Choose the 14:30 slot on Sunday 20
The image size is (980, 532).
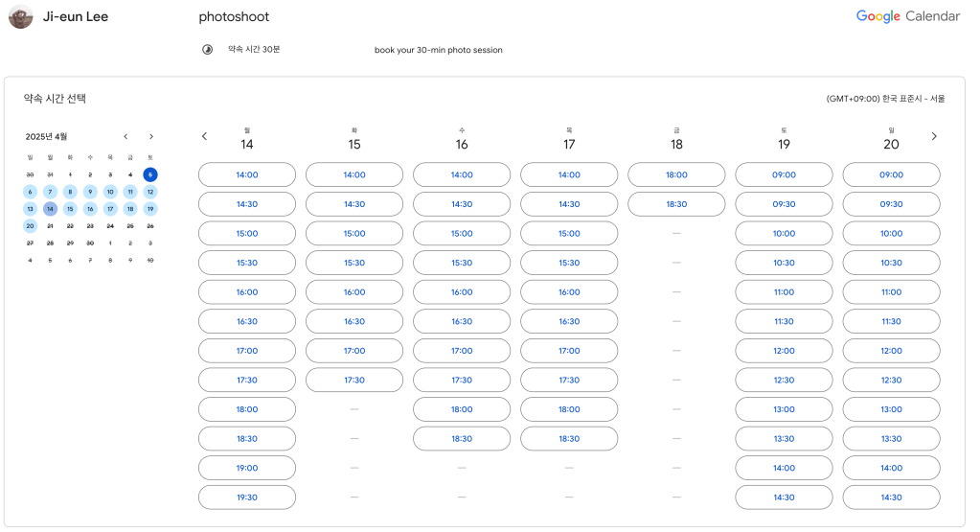pos(891,497)
